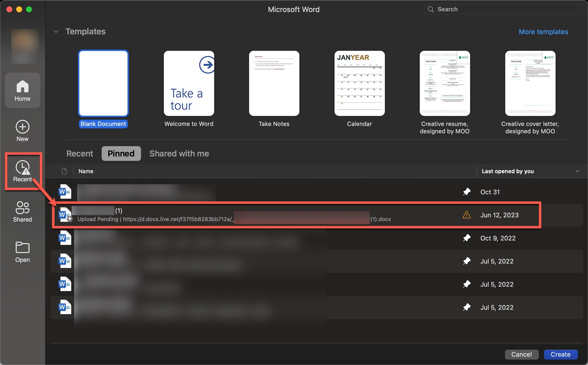Viewport: 588px width, 365px height.
Task: Select the New document sidebar icon
Action: click(22, 131)
